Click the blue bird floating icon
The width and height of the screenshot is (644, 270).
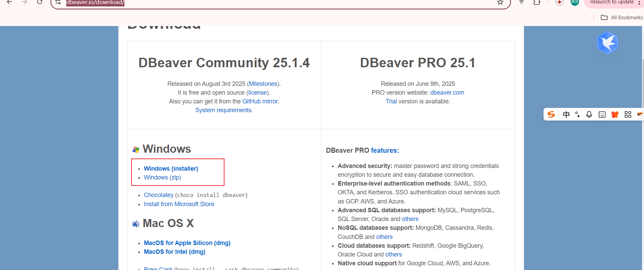607,43
